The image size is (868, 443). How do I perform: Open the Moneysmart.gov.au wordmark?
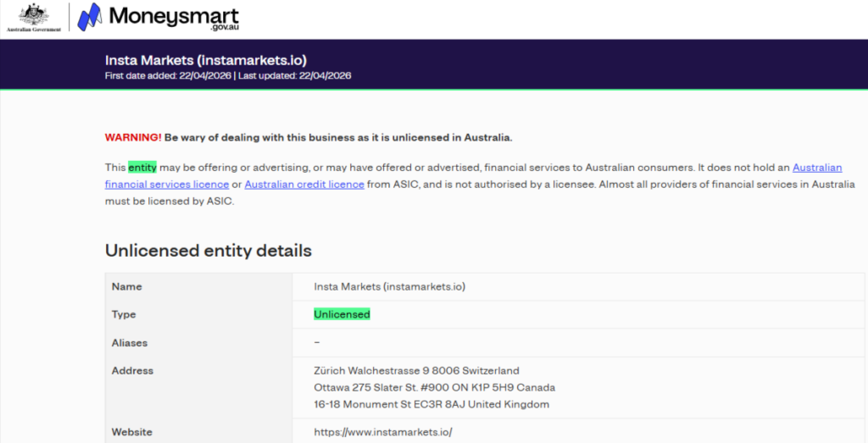pos(175,17)
